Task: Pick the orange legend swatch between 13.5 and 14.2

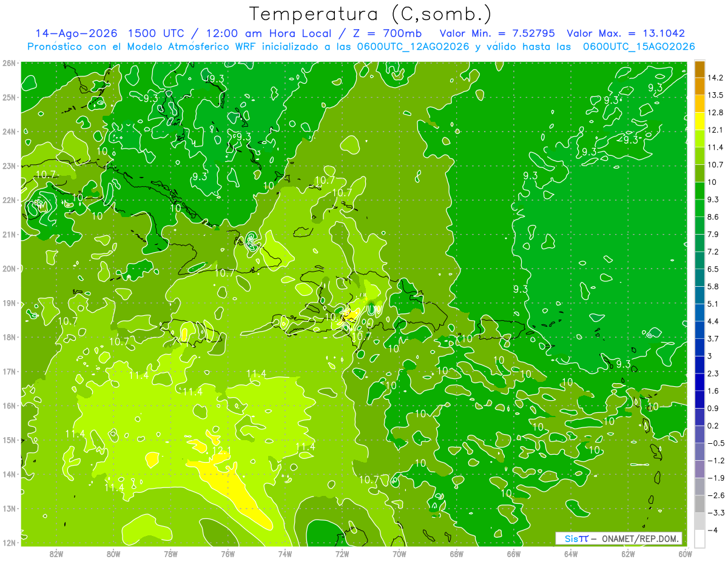Action: click(x=699, y=87)
